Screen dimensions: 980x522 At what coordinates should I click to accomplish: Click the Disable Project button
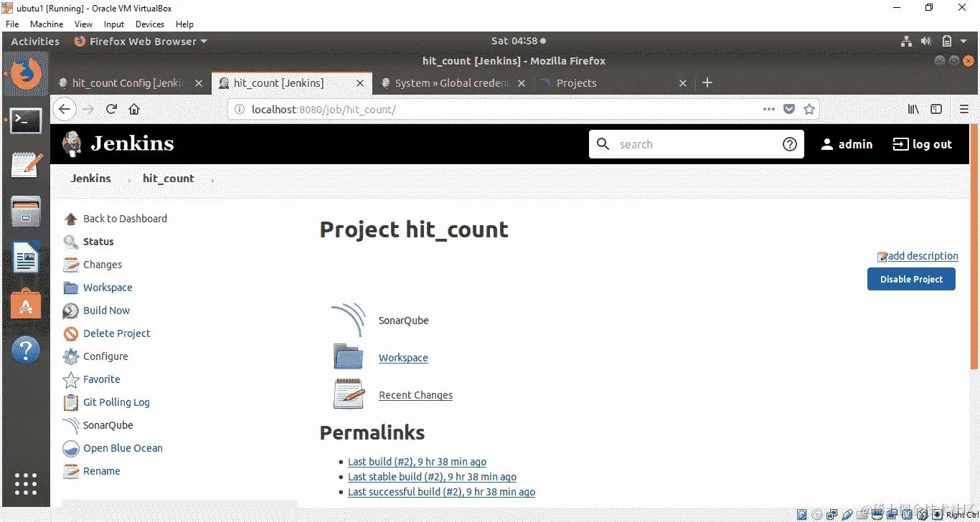coord(911,279)
